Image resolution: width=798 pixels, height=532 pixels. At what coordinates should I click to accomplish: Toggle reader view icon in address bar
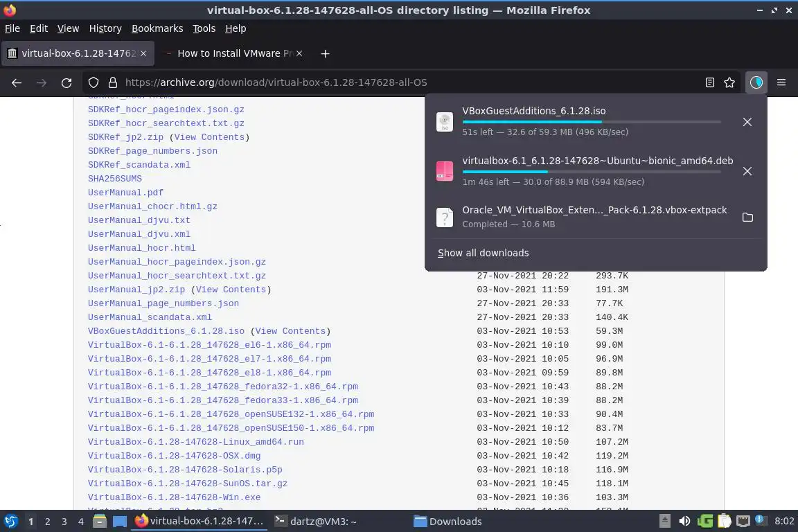point(709,82)
